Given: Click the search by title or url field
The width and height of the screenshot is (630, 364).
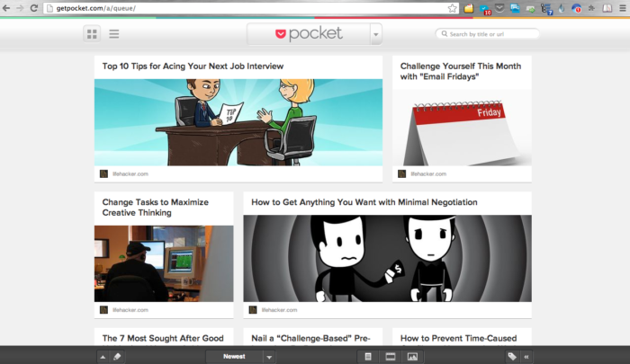Looking at the screenshot, I should pos(492,34).
